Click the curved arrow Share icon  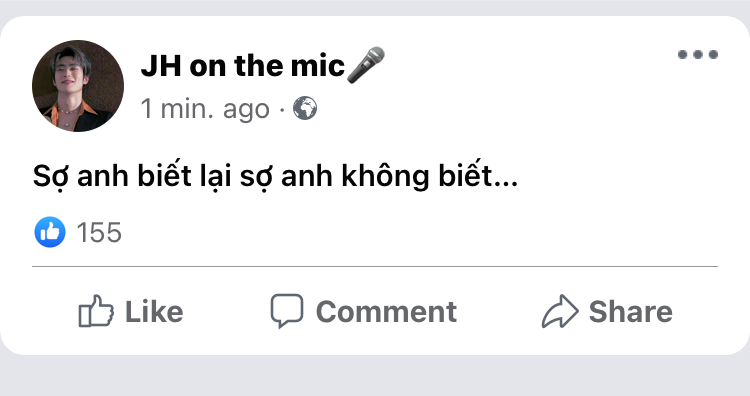(x=560, y=311)
